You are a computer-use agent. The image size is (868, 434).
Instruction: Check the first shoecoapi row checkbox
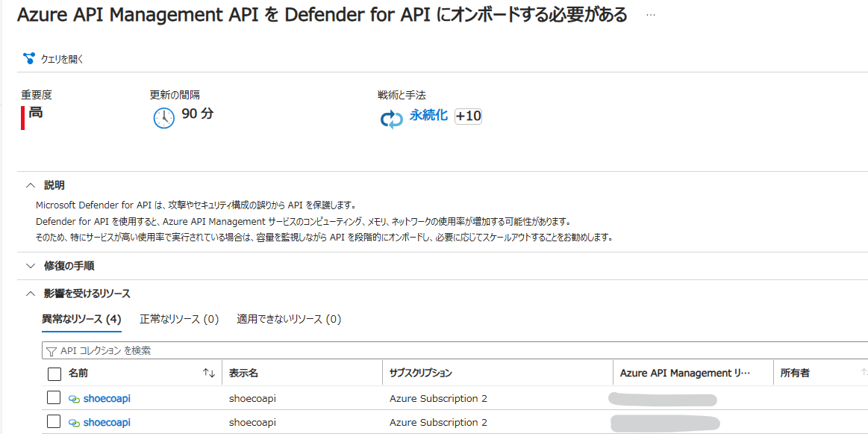click(x=54, y=398)
